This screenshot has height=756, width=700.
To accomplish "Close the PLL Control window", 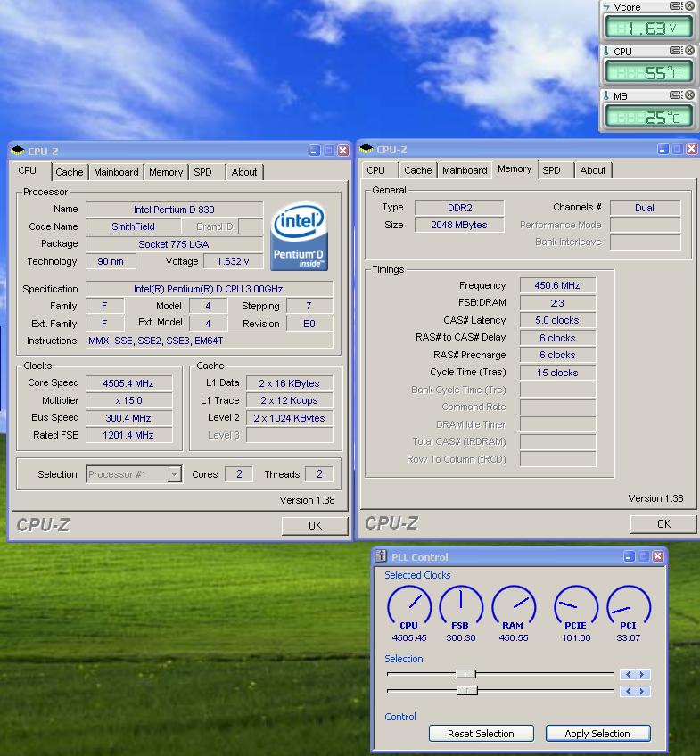I will click(657, 556).
